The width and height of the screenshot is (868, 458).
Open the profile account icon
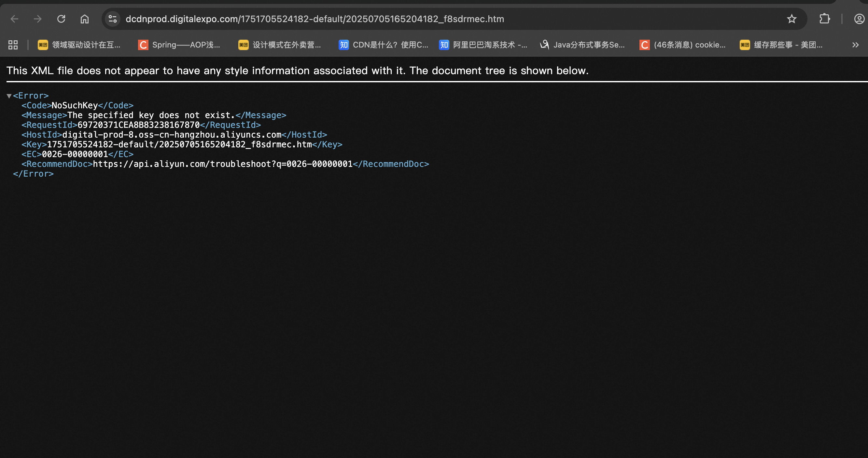[x=859, y=19]
